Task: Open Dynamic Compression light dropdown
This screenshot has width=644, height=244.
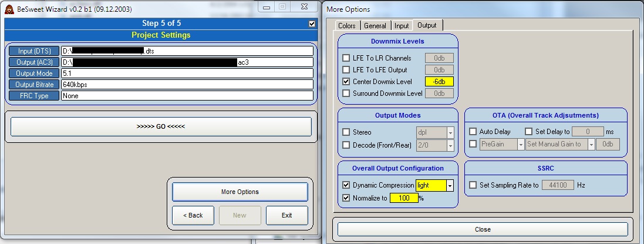Action: coord(450,186)
